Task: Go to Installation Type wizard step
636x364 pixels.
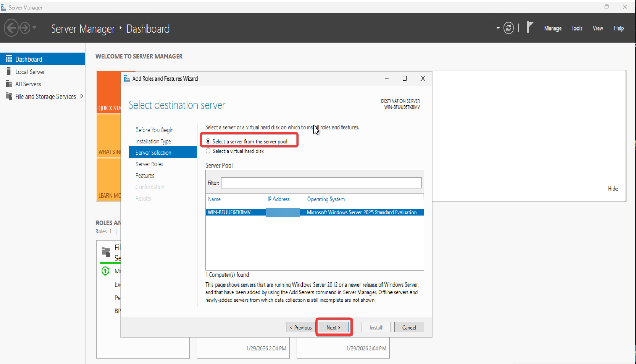Action: click(x=153, y=141)
